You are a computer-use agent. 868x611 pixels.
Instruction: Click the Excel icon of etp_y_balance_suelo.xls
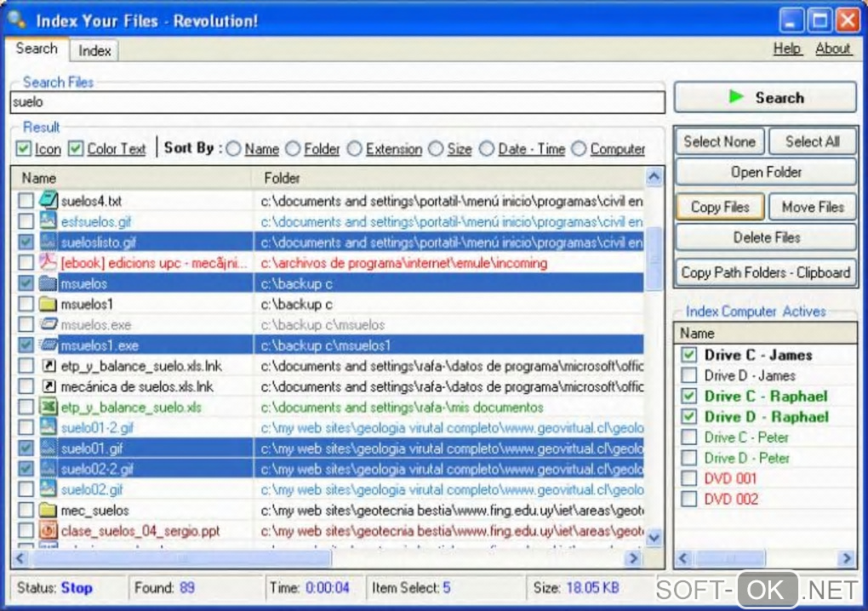[x=49, y=407]
